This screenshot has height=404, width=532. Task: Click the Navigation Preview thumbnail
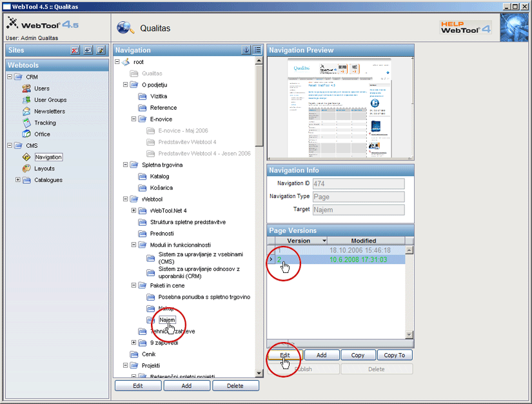point(340,108)
